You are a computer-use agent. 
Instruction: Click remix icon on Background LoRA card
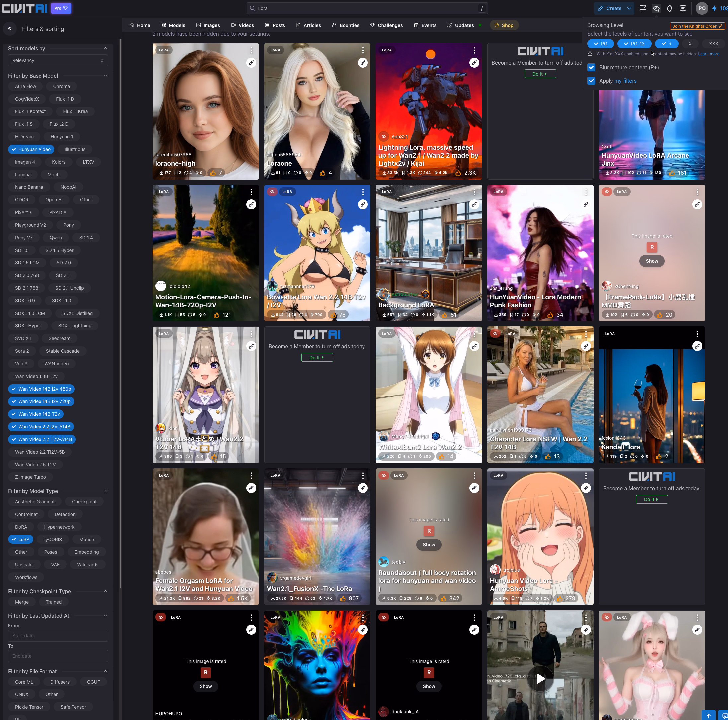474,204
